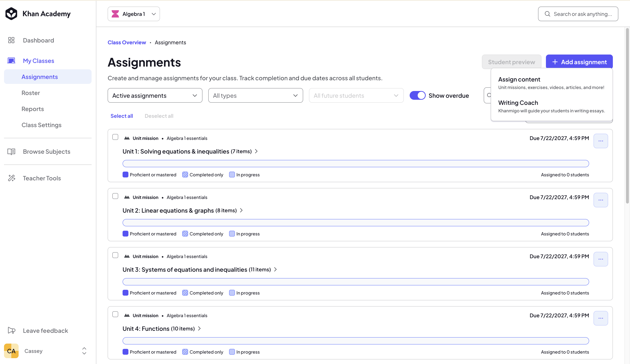Click the Khan Academy logo icon
630x364 pixels.
pyautogui.click(x=11, y=13)
